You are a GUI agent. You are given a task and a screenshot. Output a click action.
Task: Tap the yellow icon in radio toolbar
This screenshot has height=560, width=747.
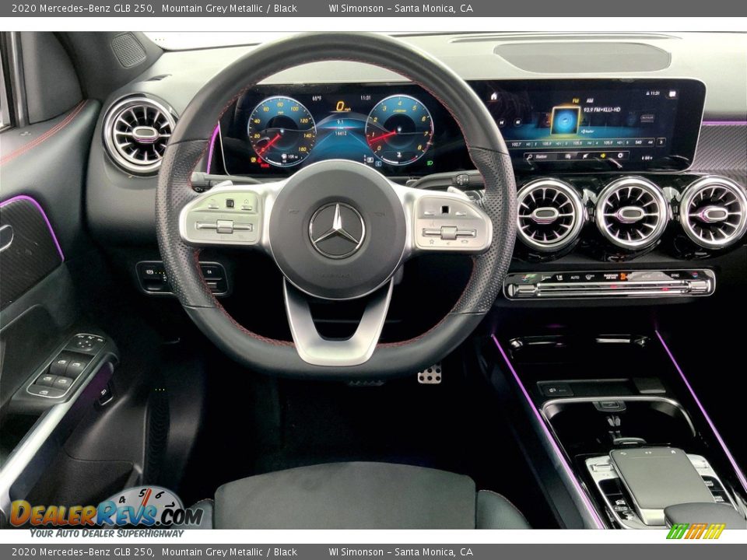point(602,156)
